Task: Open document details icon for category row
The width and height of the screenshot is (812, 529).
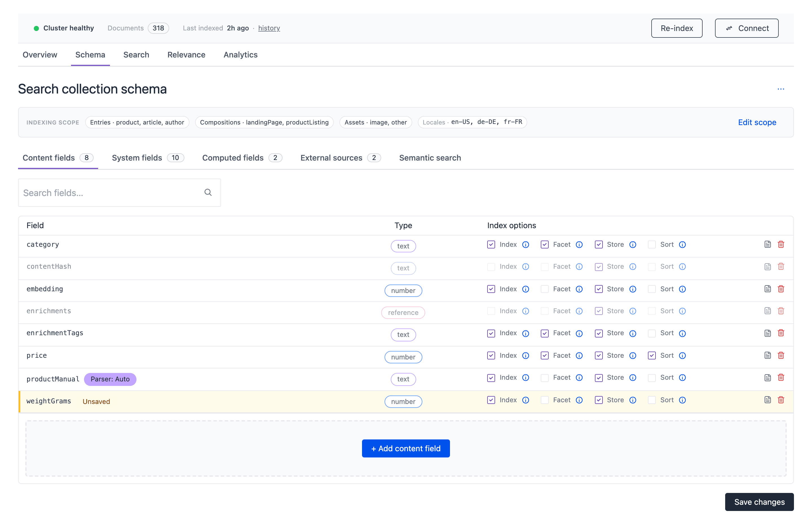Action: click(768, 245)
